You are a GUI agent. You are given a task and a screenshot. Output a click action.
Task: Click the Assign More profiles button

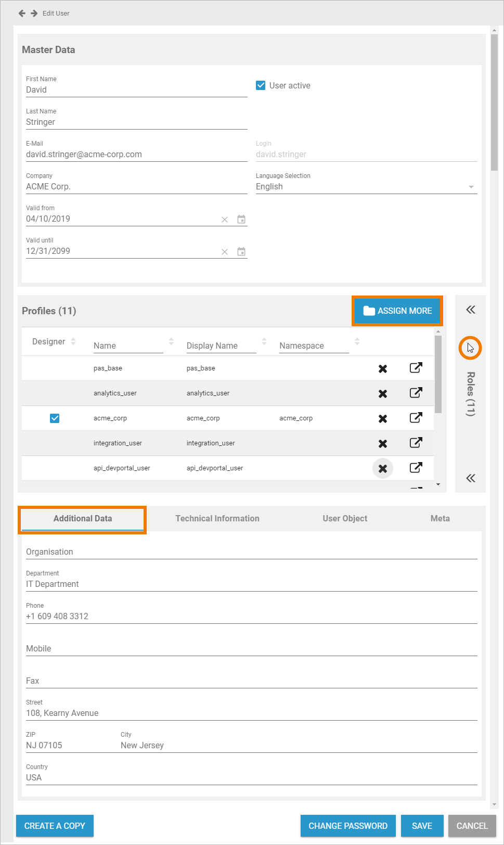pos(397,311)
